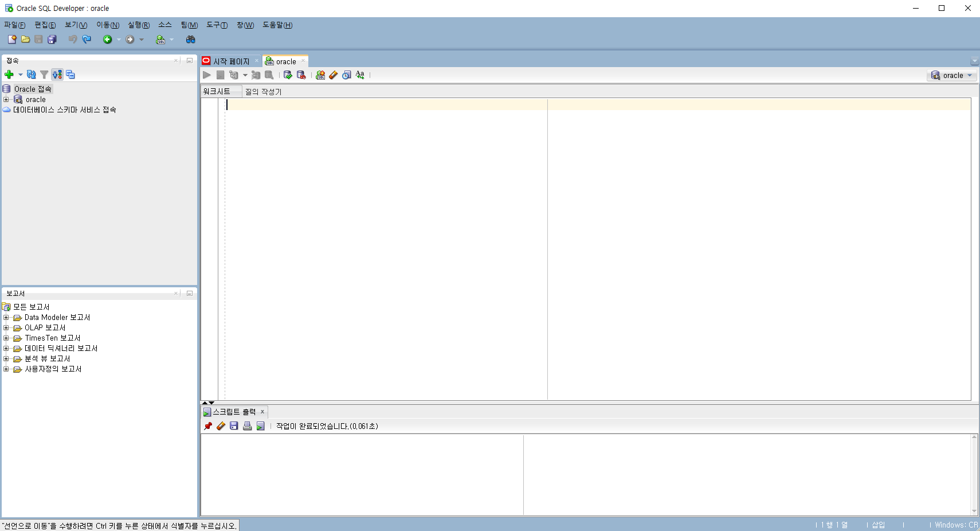Expand TimesTen 보고서 node
The width and height of the screenshot is (980, 531).
(x=6, y=338)
